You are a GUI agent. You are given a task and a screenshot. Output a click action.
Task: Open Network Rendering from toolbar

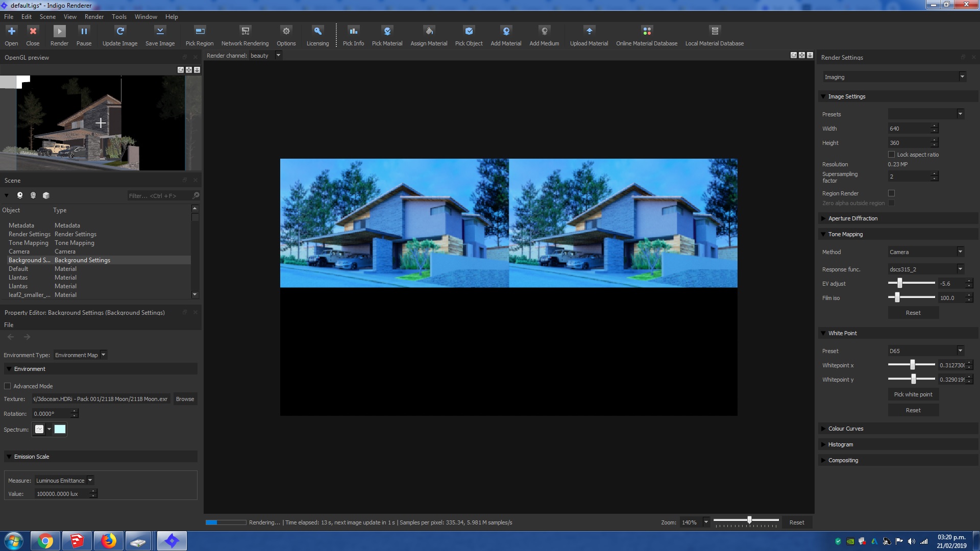245,32
